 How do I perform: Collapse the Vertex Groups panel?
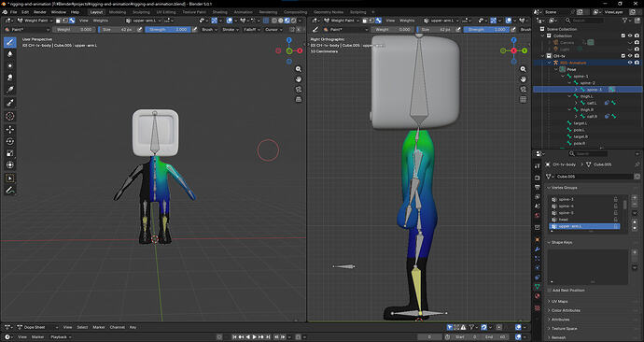click(x=565, y=188)
